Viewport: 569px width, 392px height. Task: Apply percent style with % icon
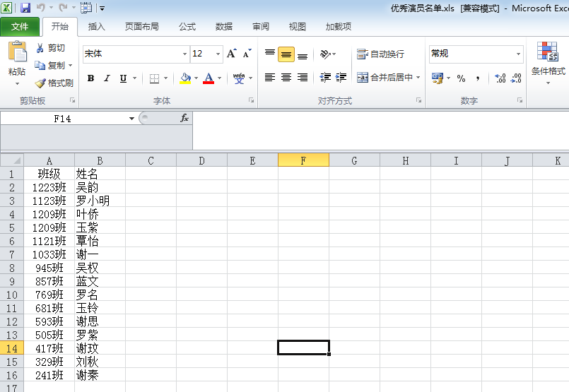point(462,78)
